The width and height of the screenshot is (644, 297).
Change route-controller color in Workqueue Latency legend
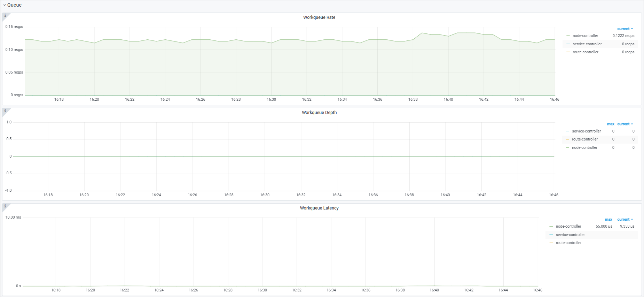tap(551, 243)
